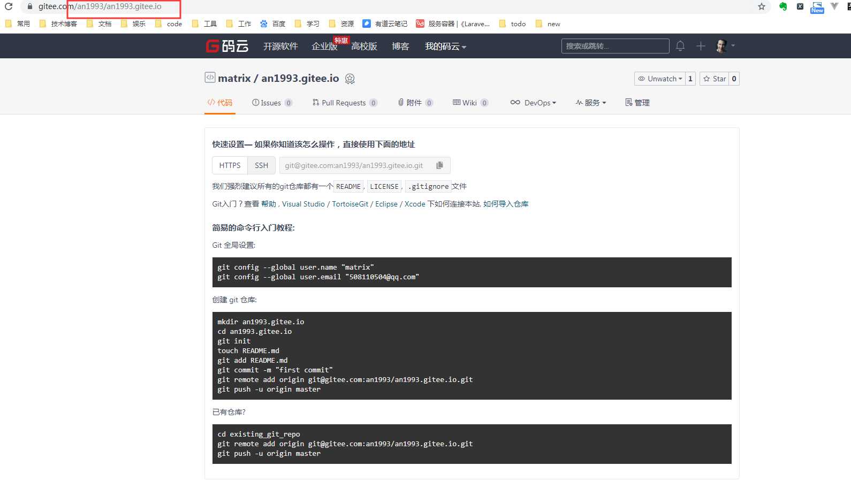The image size is (851, 504).
Task: Copy the repository URL with copy icon
Action: (439, 165)
